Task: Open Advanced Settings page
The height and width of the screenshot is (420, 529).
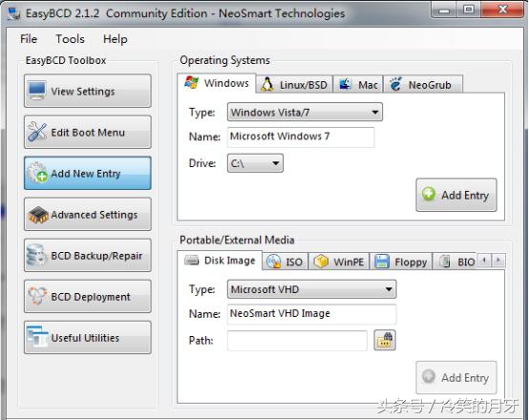Action: tap(88, 214)
